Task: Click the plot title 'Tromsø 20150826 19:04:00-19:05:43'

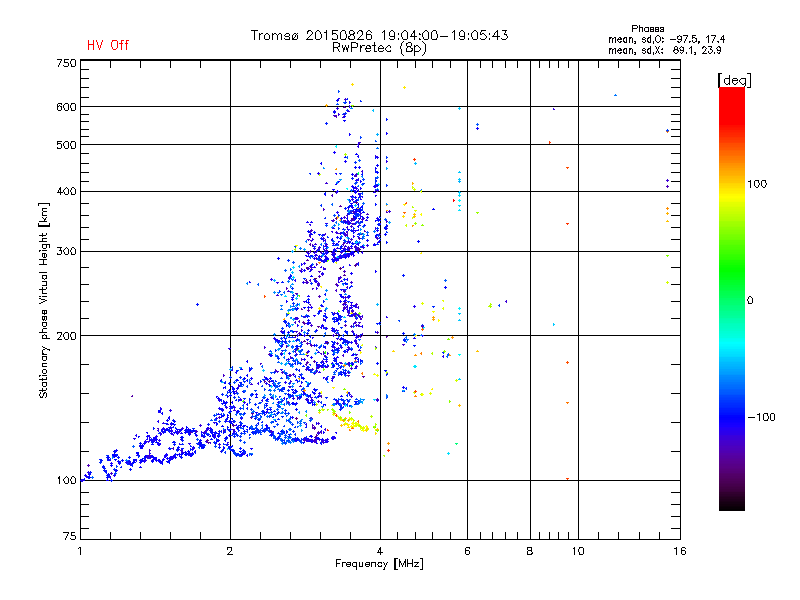Action: 379,35
